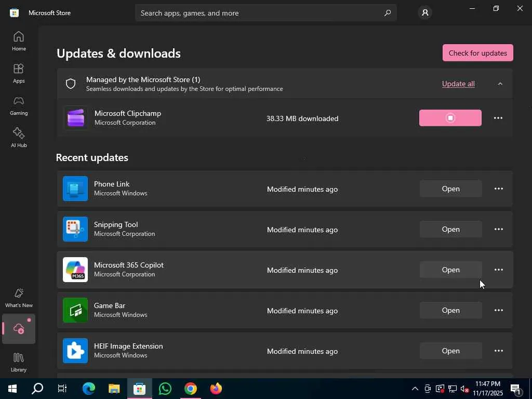Open Firefox from the taskbar
Image resolution: width=532 pixels, height=399 pixels.
click(216, 389)
